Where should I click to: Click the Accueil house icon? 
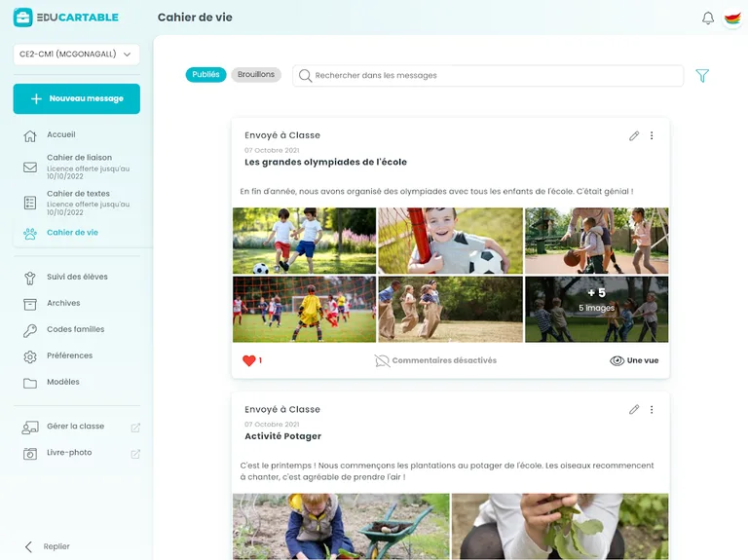click(30, 136)
